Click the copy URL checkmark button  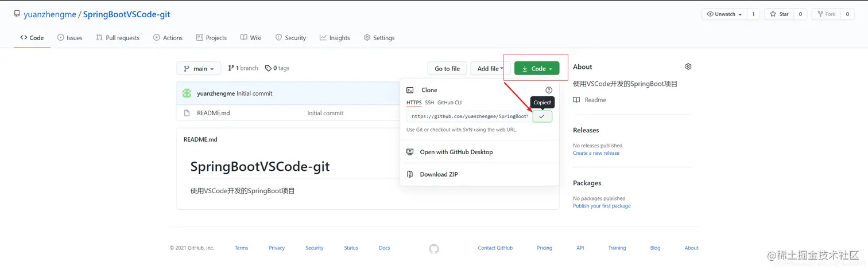pos(542,116)
